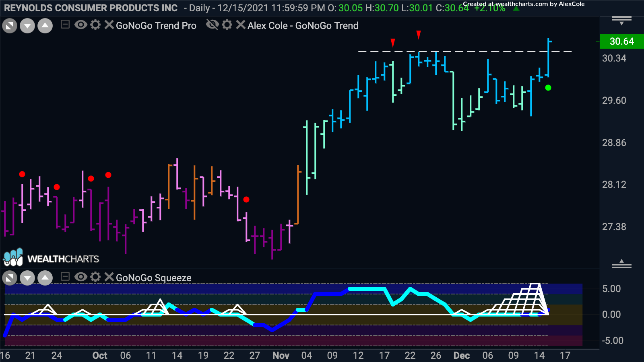Click the price axis label 30.34
The height and width of the screenshot is (362, 644).
(614, 58)
